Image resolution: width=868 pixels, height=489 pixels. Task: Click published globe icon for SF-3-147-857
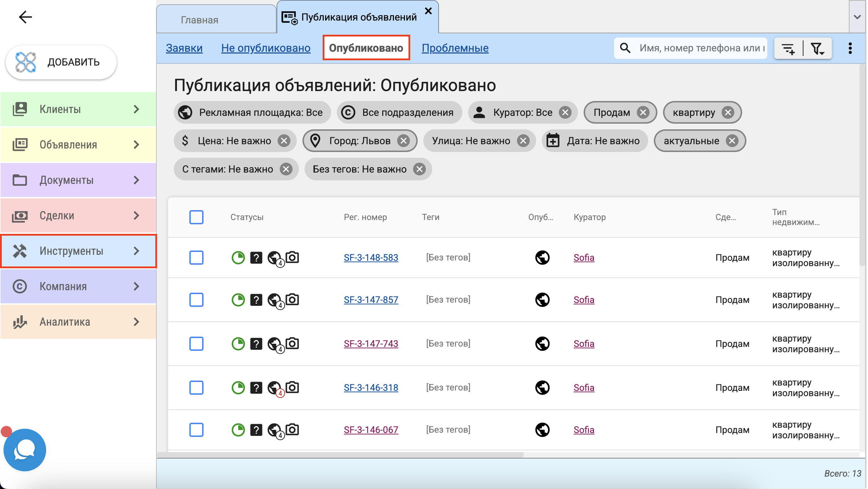coord(542,300)
